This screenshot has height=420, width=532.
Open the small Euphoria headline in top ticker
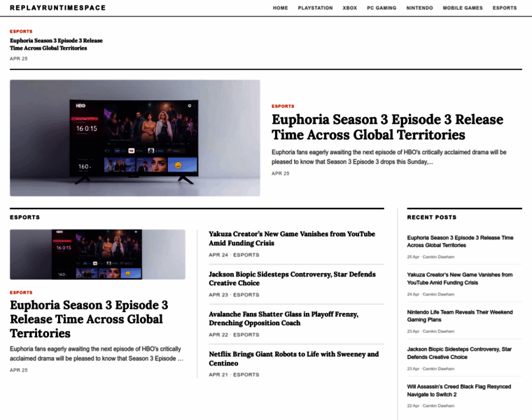pyautogui.click(x=56, y=44)
